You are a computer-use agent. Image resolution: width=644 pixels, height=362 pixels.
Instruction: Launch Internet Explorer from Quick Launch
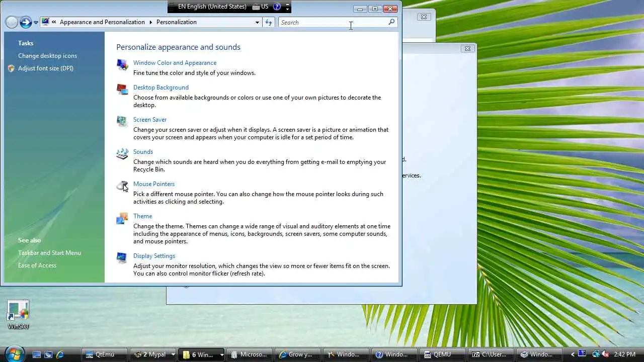pyautogui.click(x=60, y=354)
